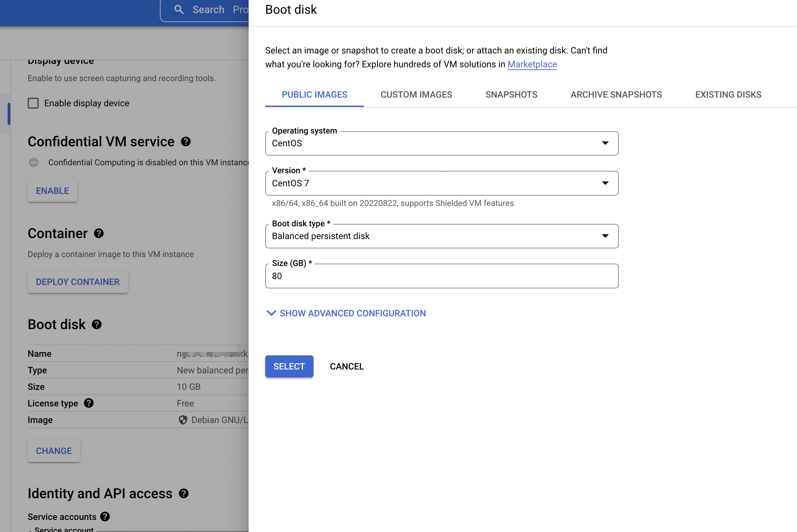Viewport: 797px width, 532px height.
Task: Click the x86/64 build description text
Action: point(393,203)
